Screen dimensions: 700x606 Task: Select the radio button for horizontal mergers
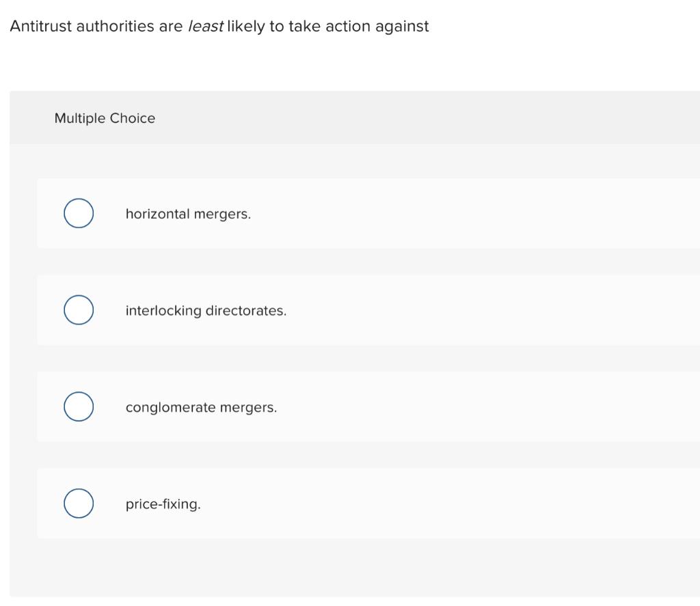click(78, 212)
